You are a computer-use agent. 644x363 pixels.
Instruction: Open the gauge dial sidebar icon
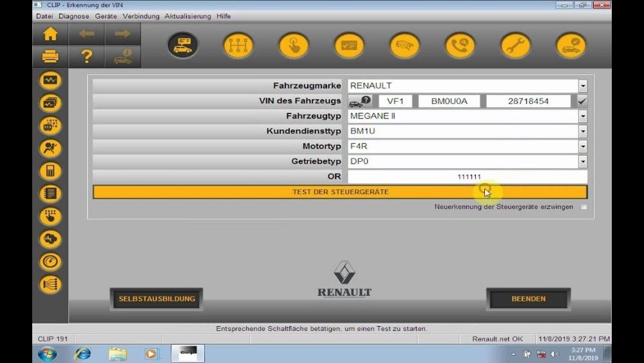tap(50, 262)
